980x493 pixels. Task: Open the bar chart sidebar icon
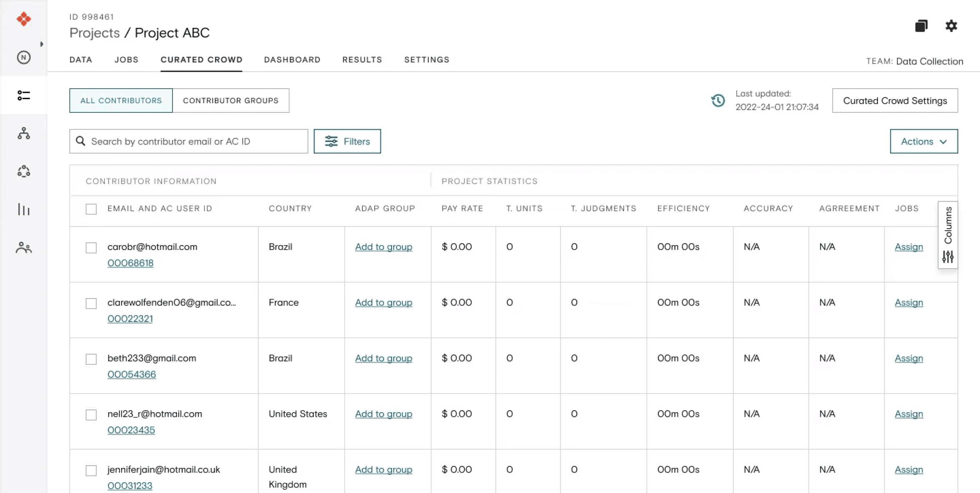(x=24, y=209)
